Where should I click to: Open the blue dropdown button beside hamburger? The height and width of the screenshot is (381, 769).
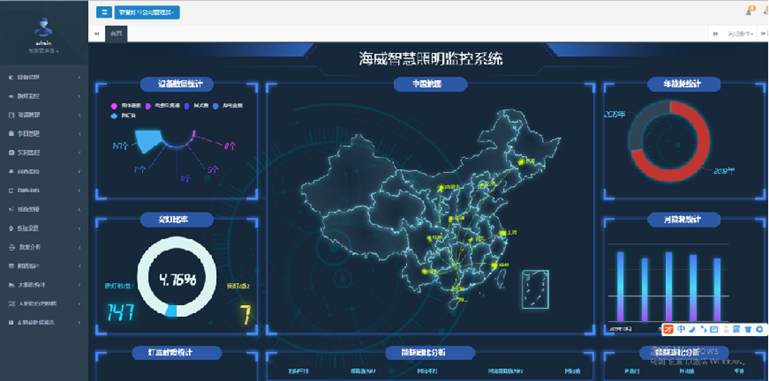tap(147, 12)
